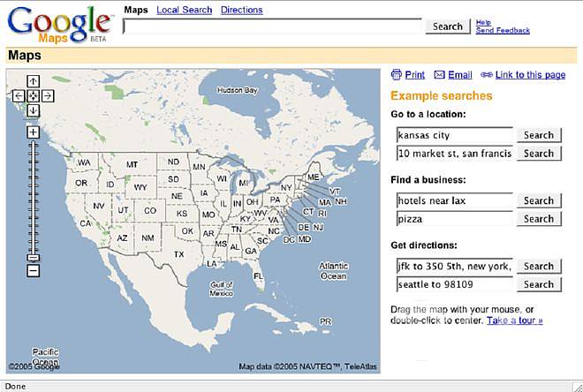Click the Hudson Bay label
Screen dimensions: 583x392
(x=238, y=90)
